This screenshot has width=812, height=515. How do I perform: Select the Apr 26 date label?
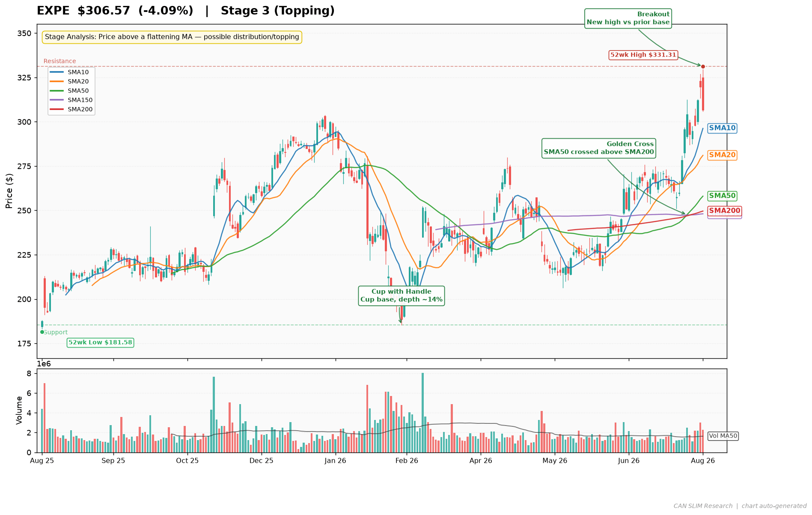[481, 461]
